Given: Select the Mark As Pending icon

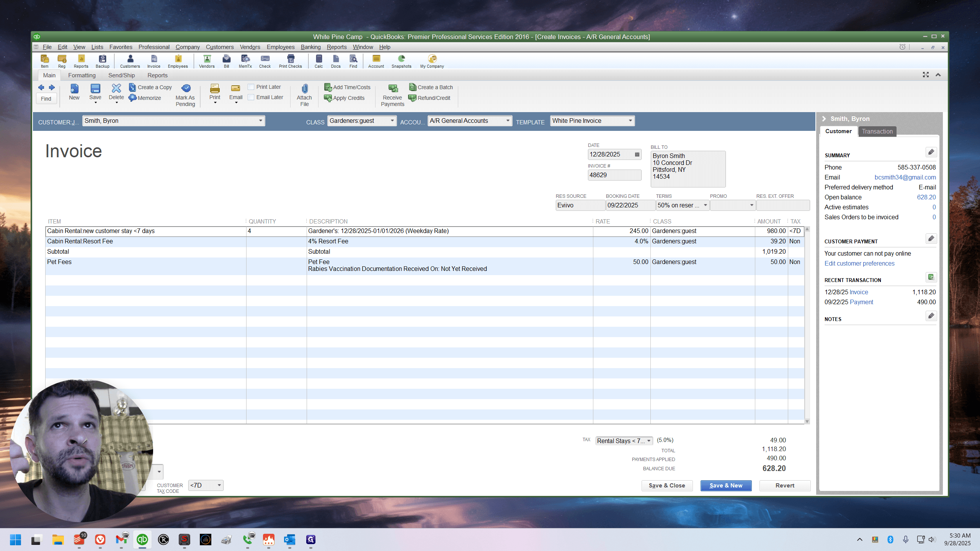Looking at the screenshot, I should (186, 88).
